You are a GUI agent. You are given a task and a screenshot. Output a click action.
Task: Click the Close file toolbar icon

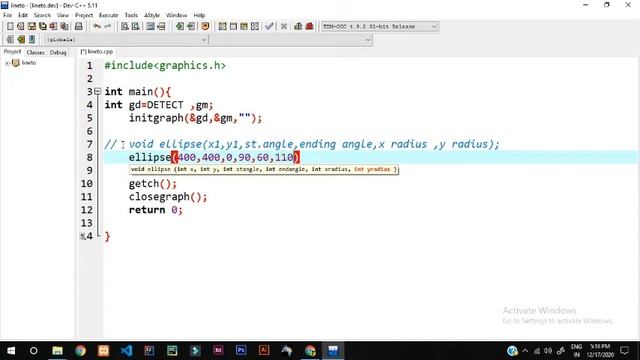(x=53, y=27)
